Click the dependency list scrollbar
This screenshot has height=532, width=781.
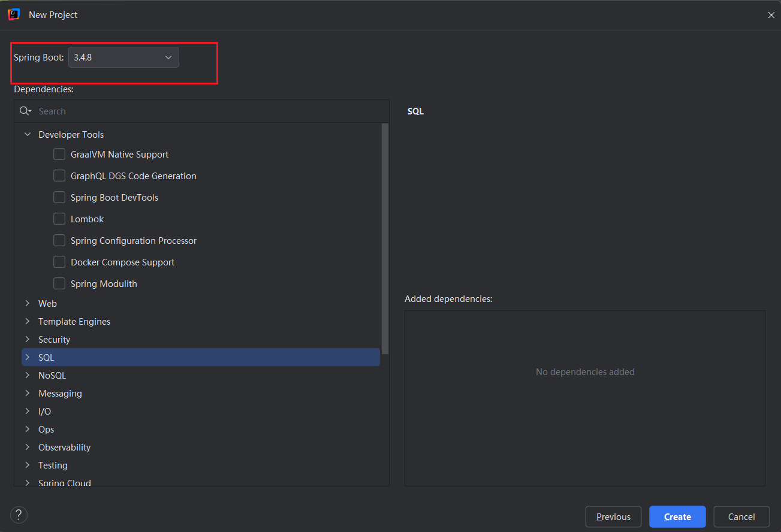385,238
